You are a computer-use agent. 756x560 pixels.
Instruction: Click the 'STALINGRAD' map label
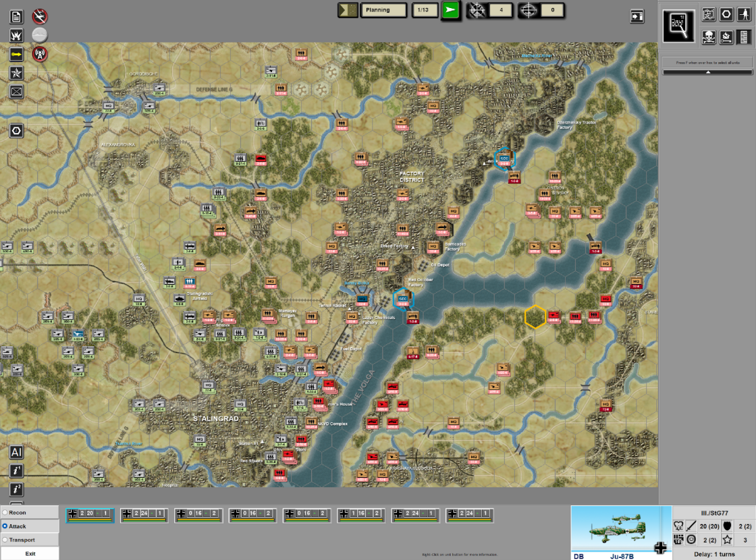point(216,419)
